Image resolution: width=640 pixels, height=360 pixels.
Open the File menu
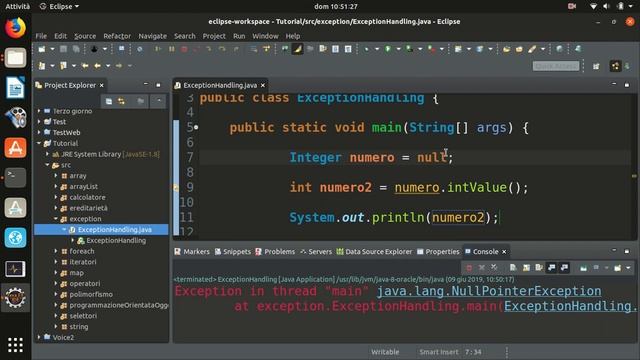click(41, 36)
